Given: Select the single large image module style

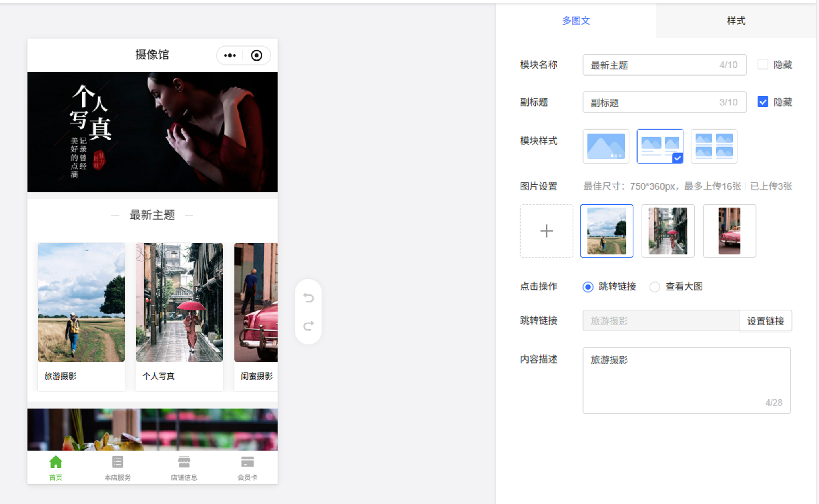Looking at the screenshot, I should click(606, 146).
